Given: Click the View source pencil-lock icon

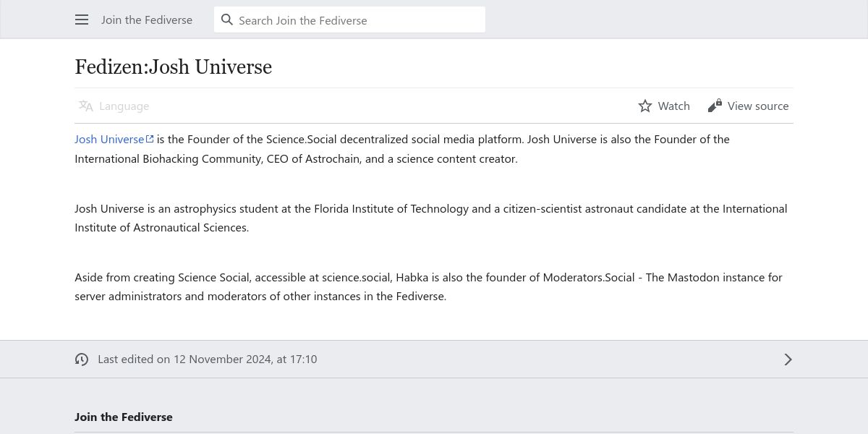Looking at the screenshot, I should [x=715, y=106].
